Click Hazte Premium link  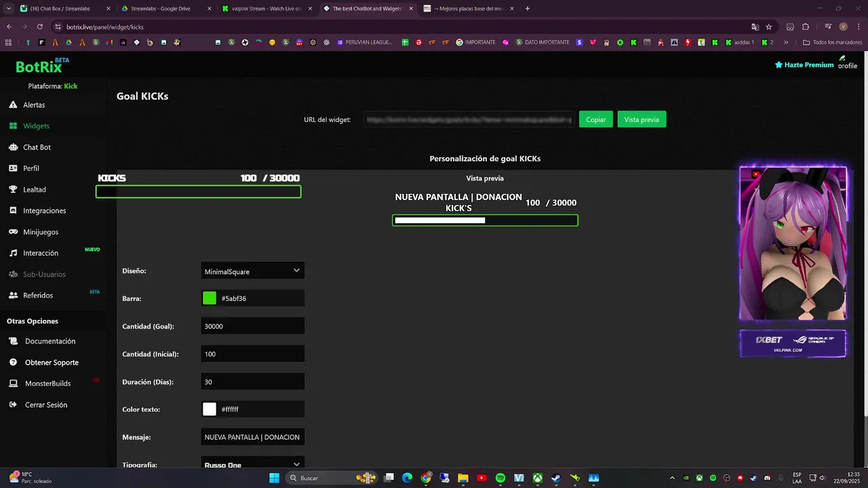pos(804,65)
